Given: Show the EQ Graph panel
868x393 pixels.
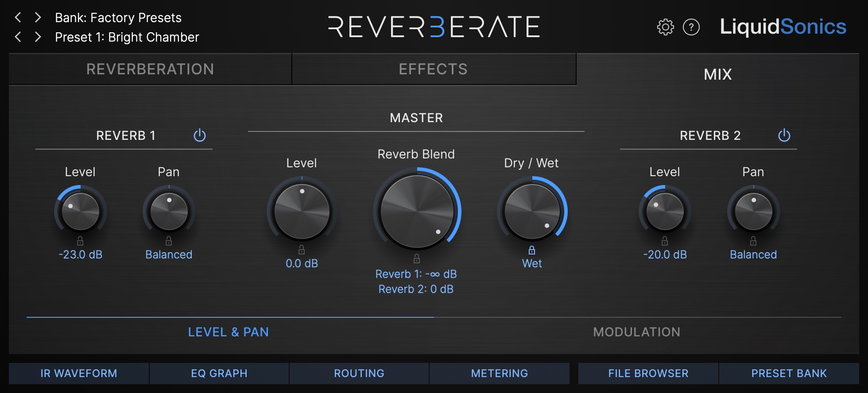Looking at the screenshot, I should click(x=219, y=373).
